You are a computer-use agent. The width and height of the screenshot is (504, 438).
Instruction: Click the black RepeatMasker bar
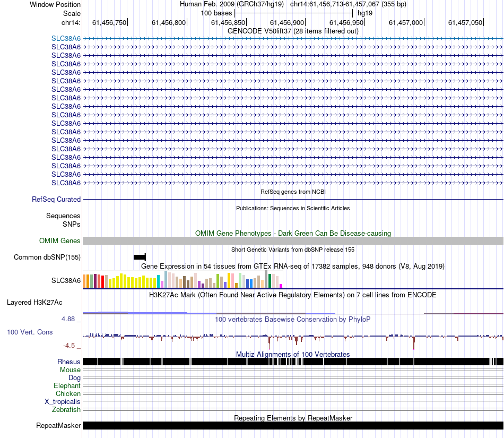click(x=293, y=425)
